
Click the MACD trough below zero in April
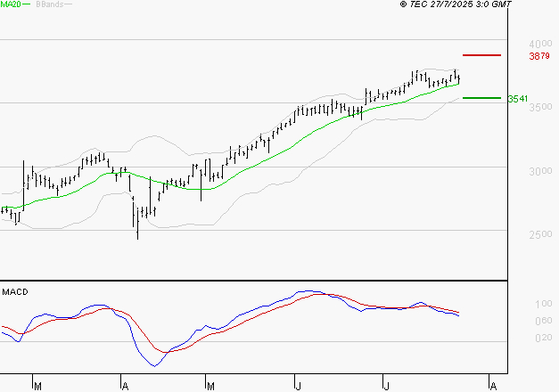154,365
